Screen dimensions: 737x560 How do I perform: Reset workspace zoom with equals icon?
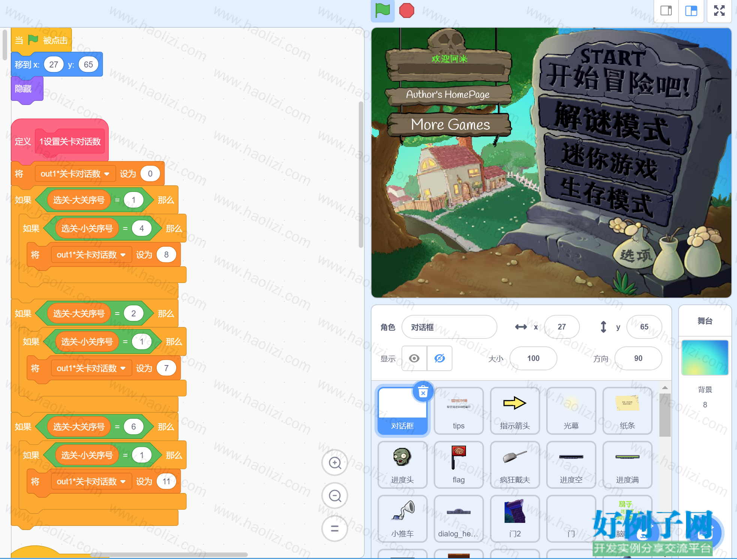(335, 529)
